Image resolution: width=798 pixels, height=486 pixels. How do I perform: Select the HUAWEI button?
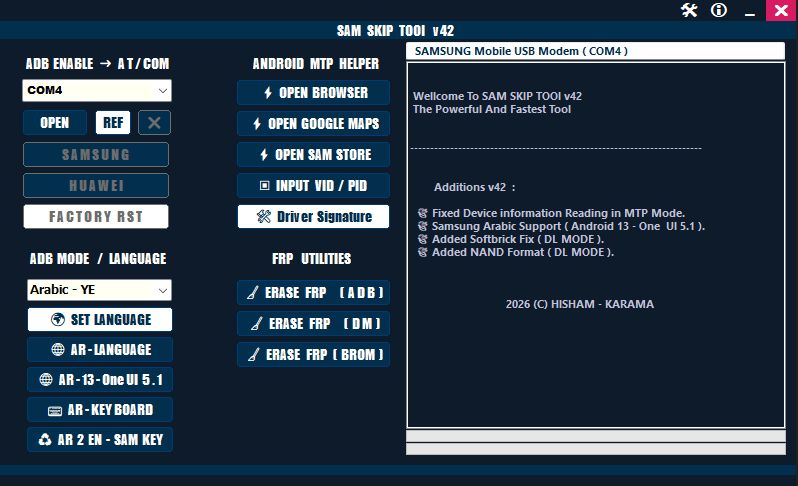pos(96,186)
